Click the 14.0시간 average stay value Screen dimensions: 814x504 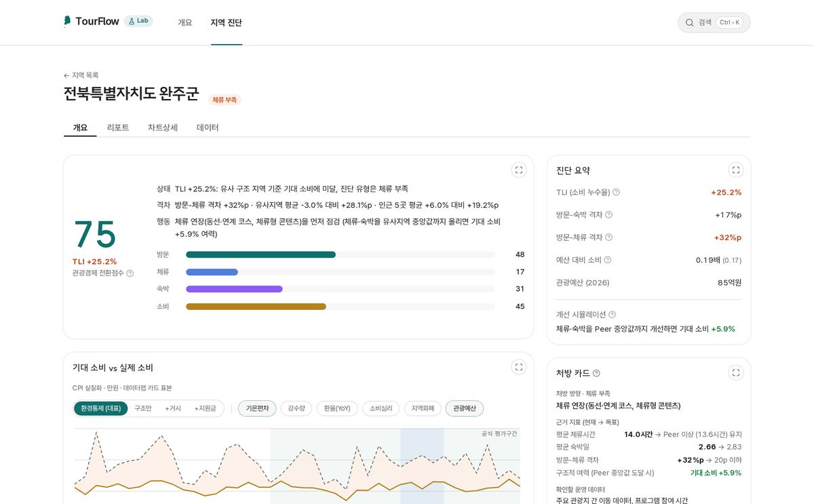(638, 434)
